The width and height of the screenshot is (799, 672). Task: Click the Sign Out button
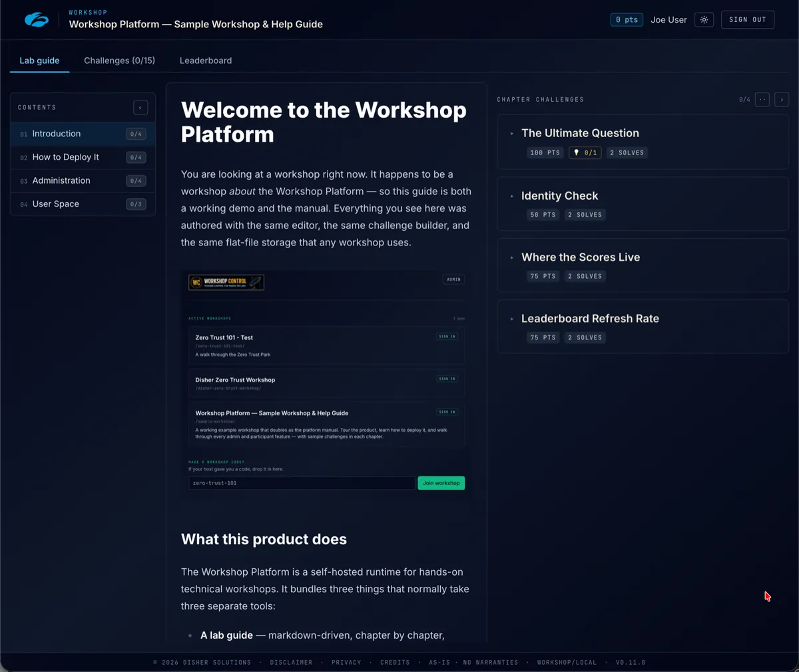(747, 20)
